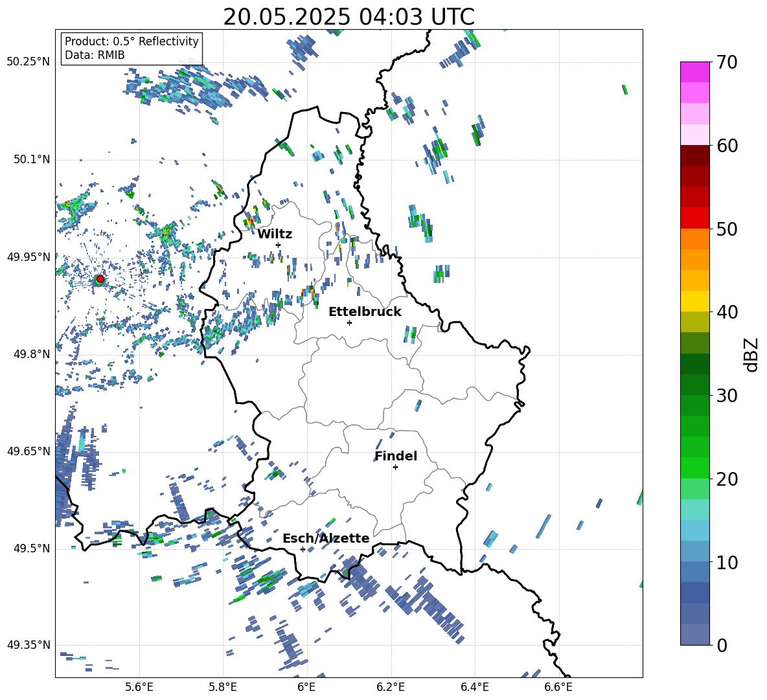Click the 49.35°N latitude label
767x700 pixels.
29,645
